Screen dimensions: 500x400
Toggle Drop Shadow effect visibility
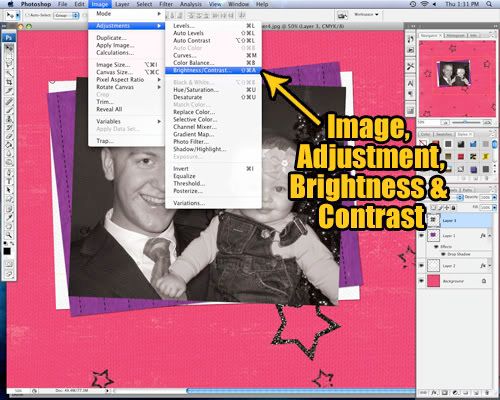(x=443, y=254)
